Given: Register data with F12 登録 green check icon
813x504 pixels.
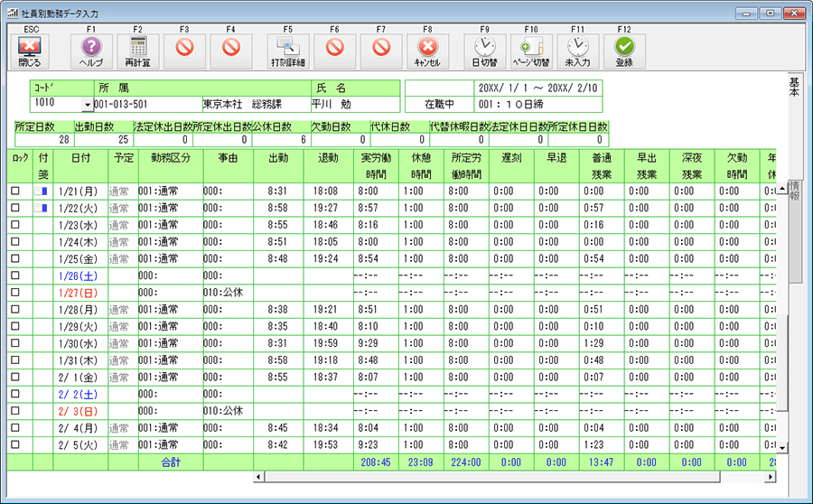Looking at the screenshot, I should pyautogui.click(x=625, y=51).
